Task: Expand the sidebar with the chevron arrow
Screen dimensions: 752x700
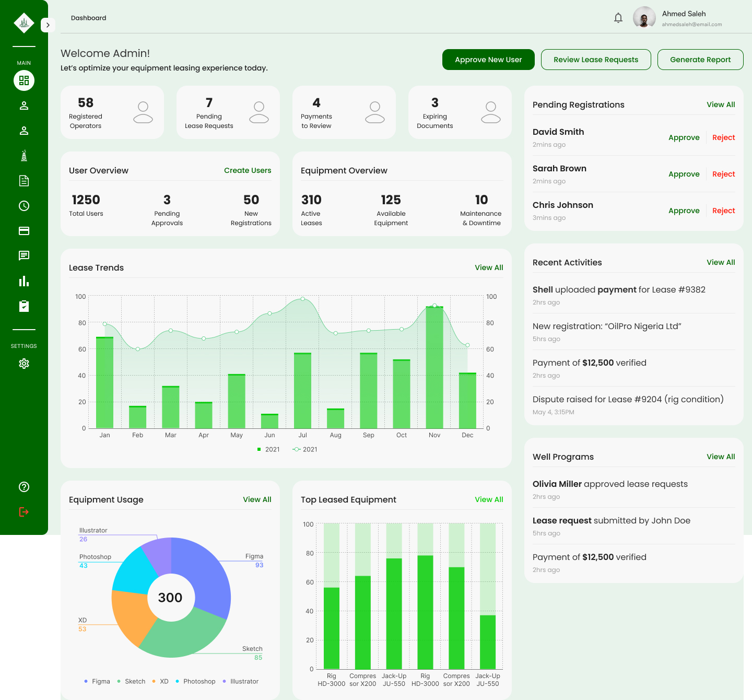Action: (48, 25)
